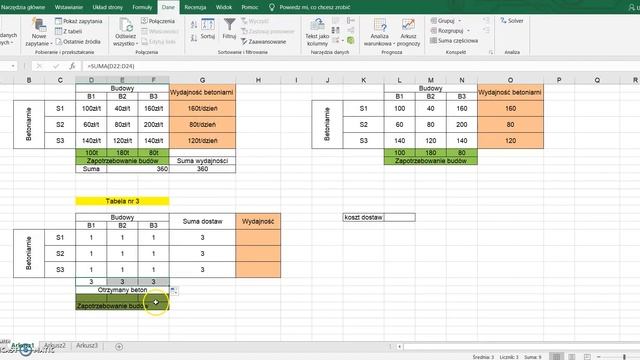Open the Wstawianie tab

69,7
